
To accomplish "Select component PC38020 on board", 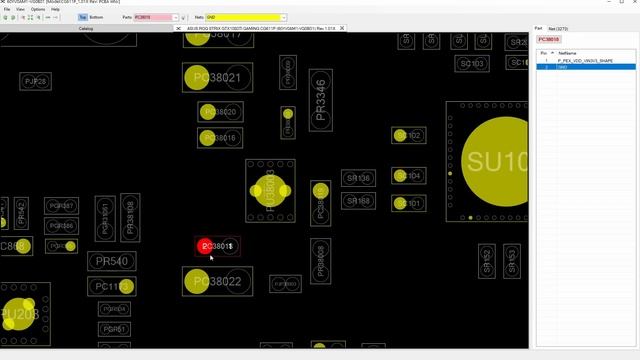I will point(220,112).
